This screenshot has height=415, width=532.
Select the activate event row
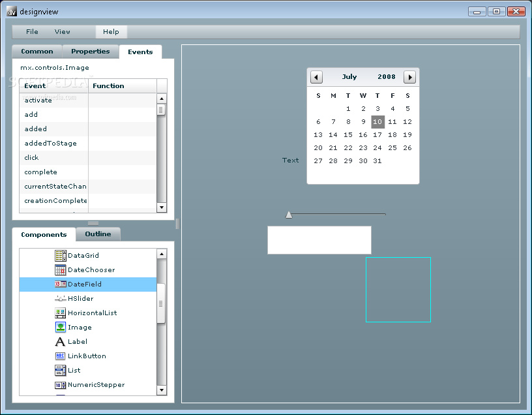(88, 100)
